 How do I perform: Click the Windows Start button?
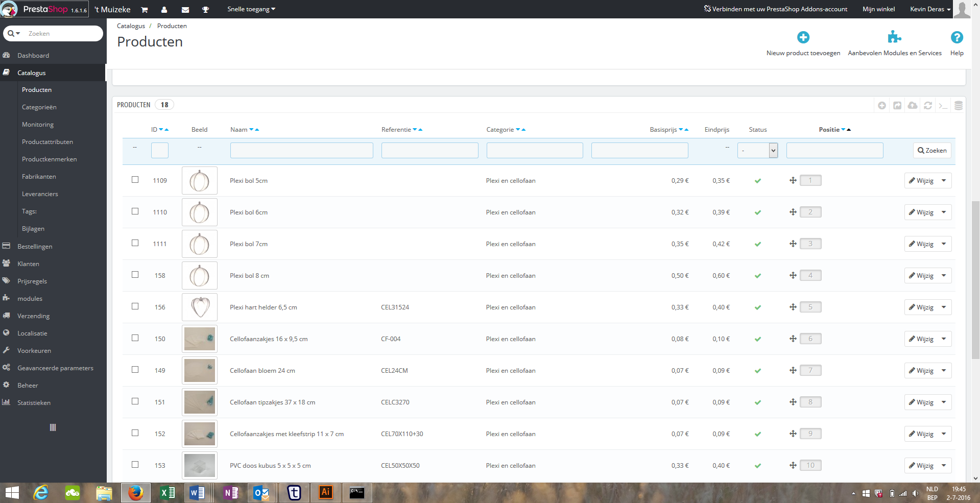pyautogui.click(x=12, y=493)
